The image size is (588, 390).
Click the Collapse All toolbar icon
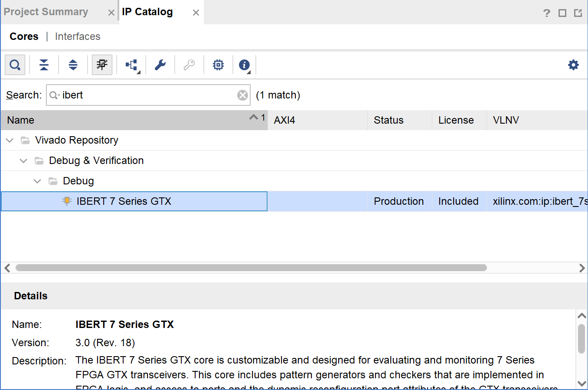click(x=44, y=65)
